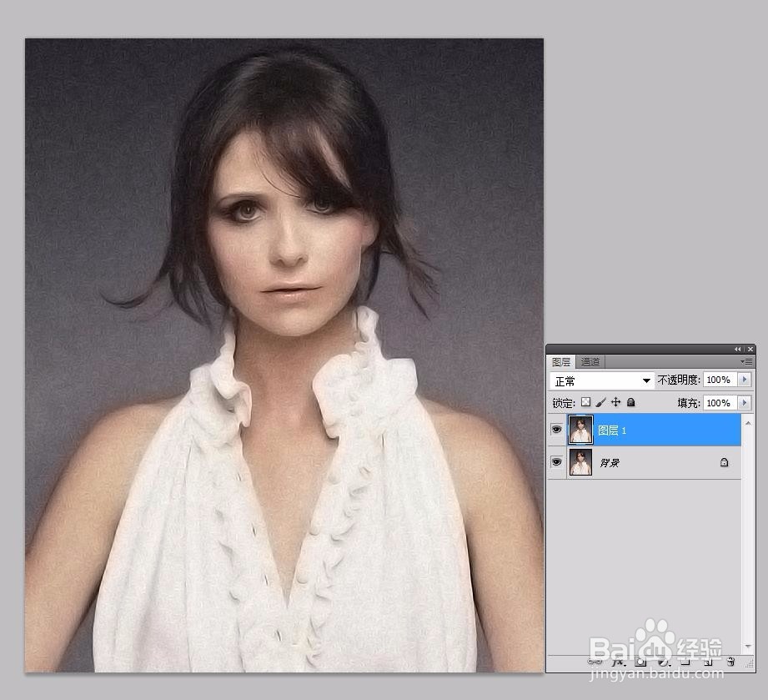The height and width of the screenshot is (700, 768).
Task: Open the 不透明度 opacity slider arrow
Action: (x=745, y=380)
